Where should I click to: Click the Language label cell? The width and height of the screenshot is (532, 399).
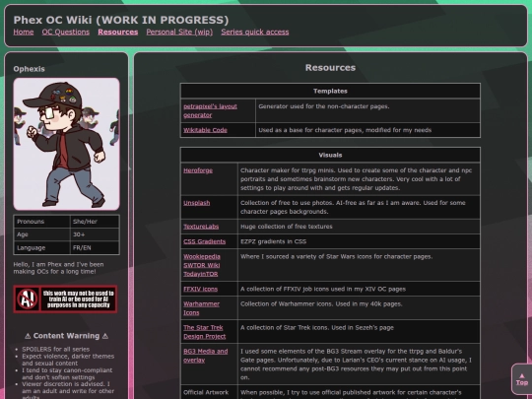tap(41, 247)
